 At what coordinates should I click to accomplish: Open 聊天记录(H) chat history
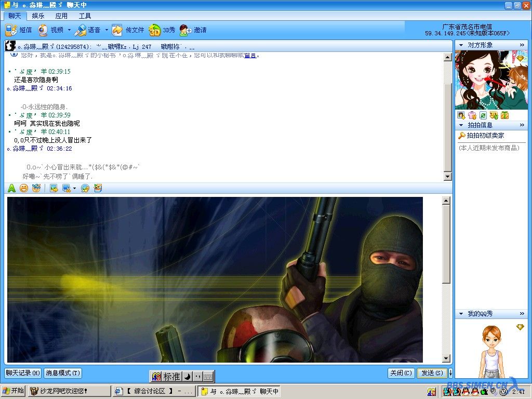coord(23,373)
